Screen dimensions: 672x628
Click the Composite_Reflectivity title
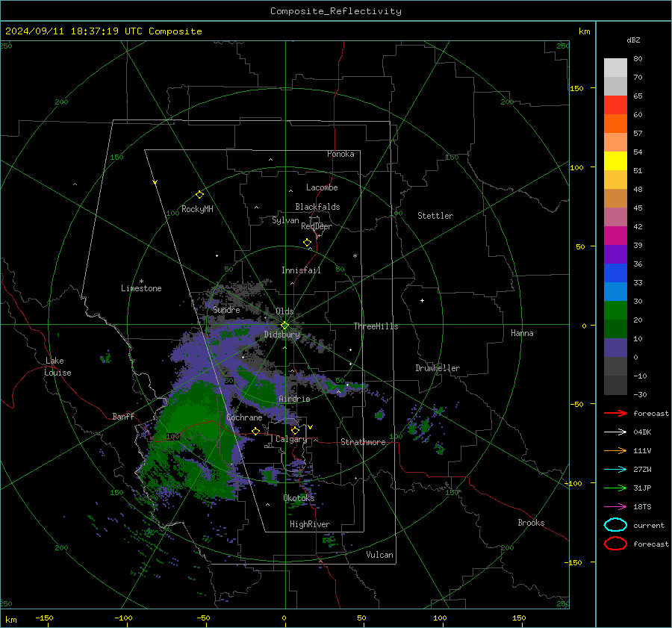pyautogui.click(x=335, y=11)
